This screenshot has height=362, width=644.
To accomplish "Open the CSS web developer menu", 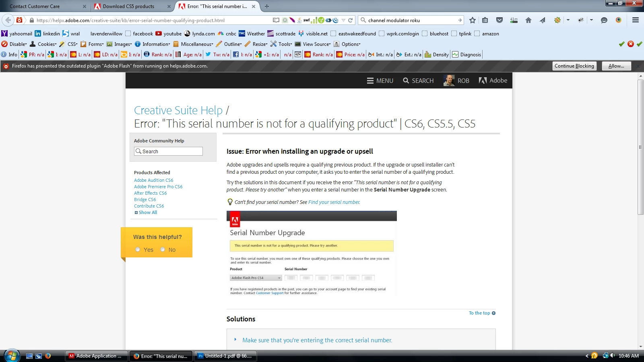I will click(68, 44).
